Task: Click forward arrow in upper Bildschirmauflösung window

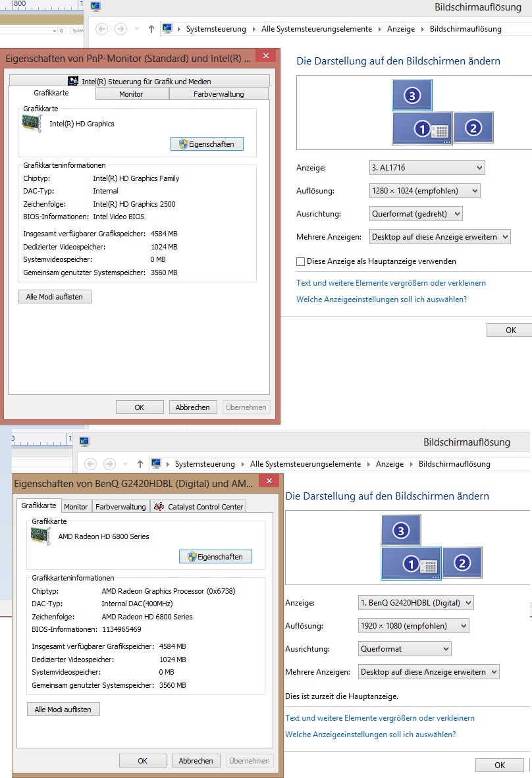Action: [120, 29]
